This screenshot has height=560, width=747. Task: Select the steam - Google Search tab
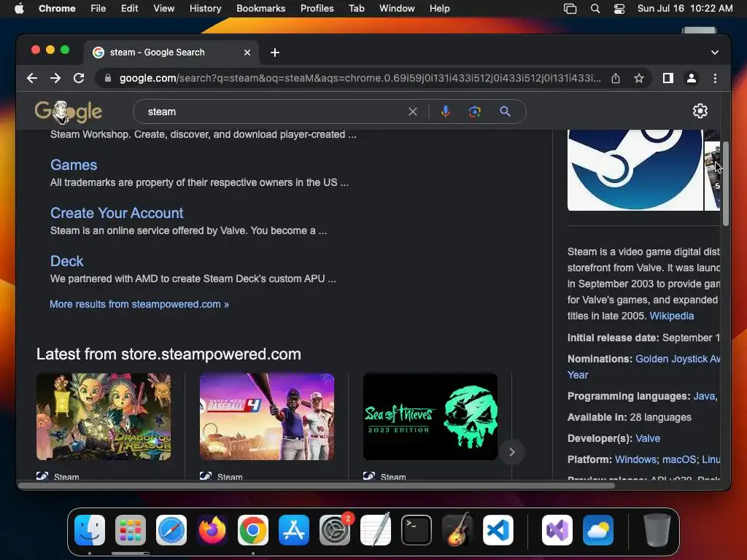[x=171, y=52]
